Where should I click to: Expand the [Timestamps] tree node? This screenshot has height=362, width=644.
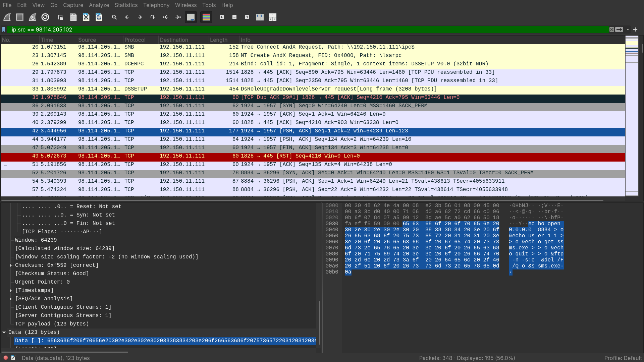click(x=11, y=290)
